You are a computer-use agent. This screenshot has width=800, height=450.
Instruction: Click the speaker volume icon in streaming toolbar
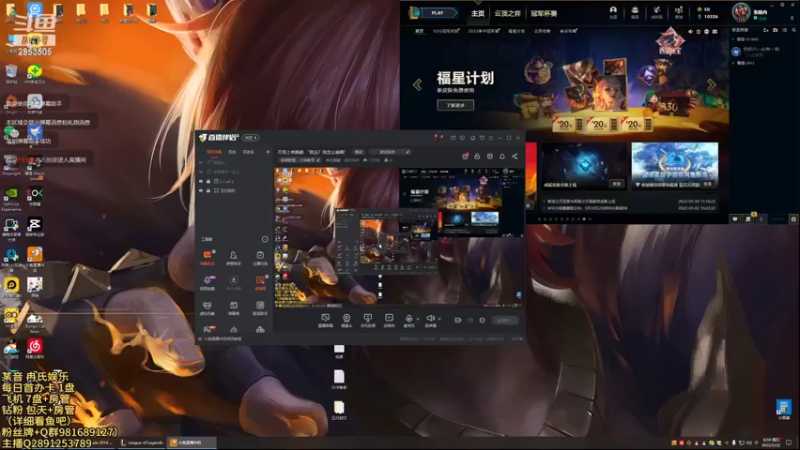pyautogui.click(x=430, y=320)
